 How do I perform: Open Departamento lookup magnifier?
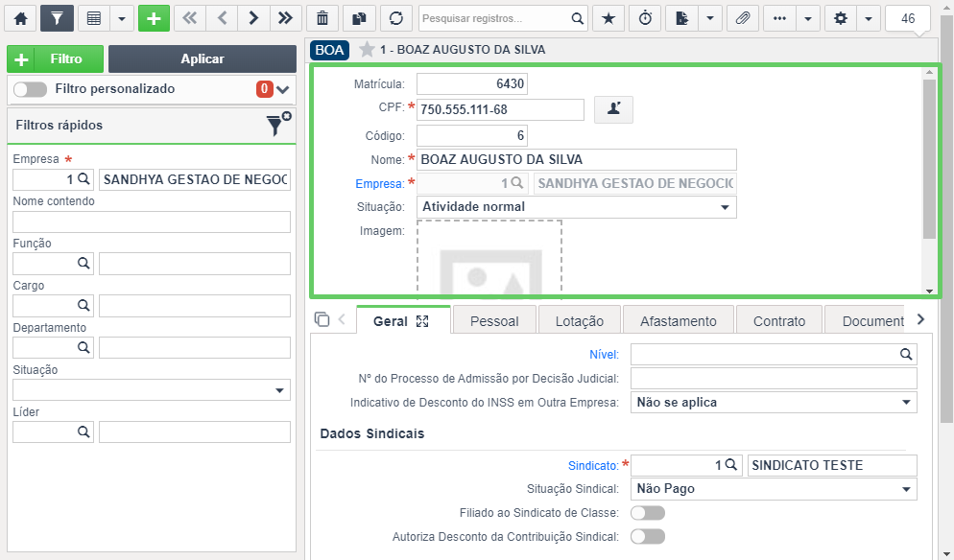click(x=83, y=347)
